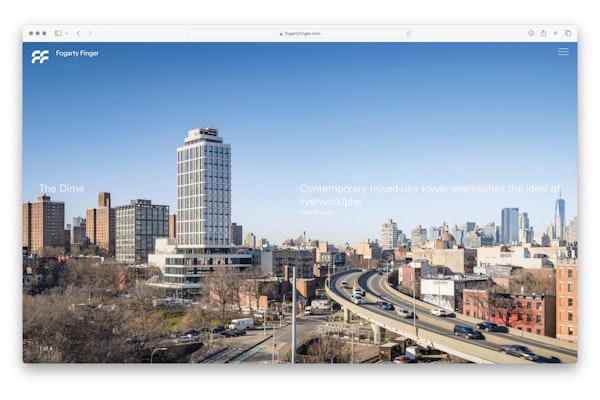The width and height of the screenshot is (600, 400).
Task: Open the hamburger menu on the site
Action: 563,52
